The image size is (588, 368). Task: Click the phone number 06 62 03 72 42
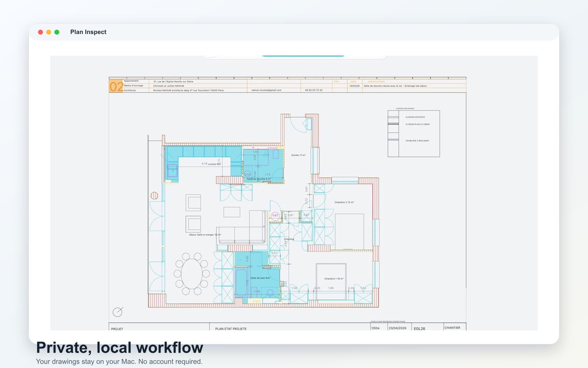(x=314, y=90)
